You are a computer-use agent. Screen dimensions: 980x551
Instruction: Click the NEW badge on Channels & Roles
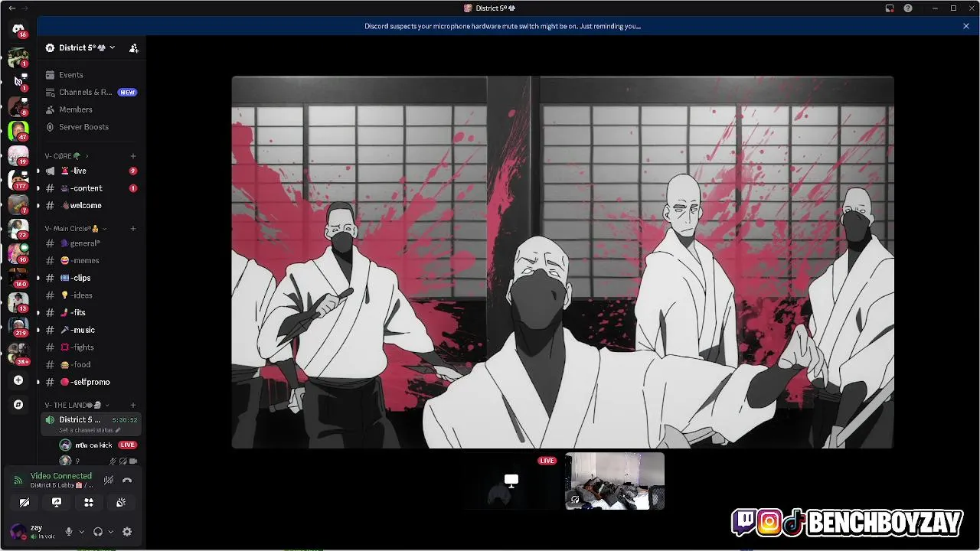[x=127, y=92]
